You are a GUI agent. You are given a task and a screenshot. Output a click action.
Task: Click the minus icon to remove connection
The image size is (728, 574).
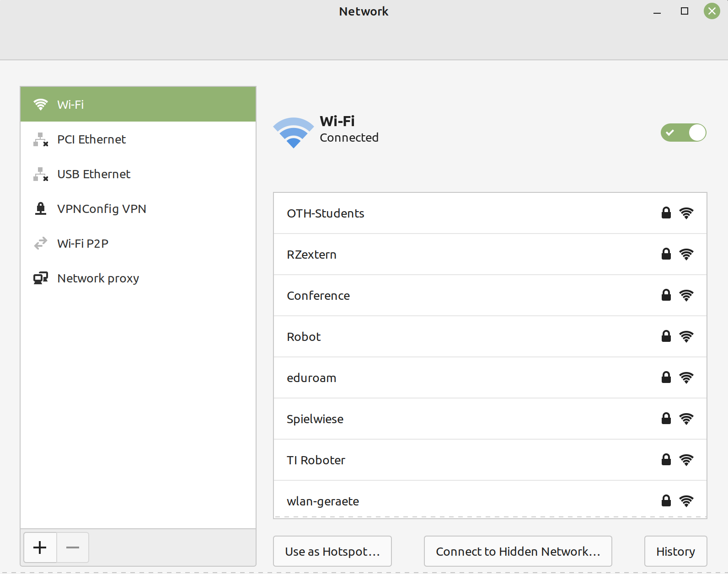73,547
